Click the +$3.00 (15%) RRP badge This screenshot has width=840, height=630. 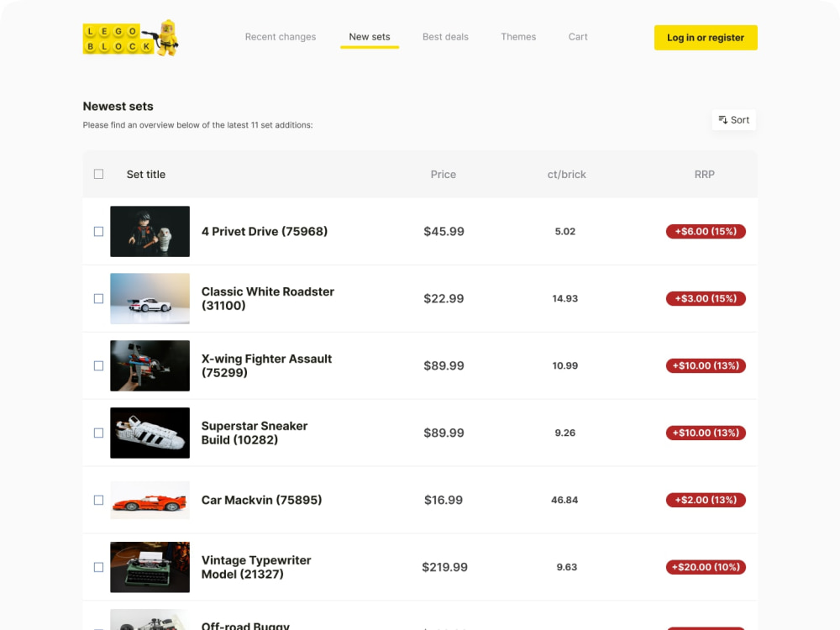[x=706, y=298]
